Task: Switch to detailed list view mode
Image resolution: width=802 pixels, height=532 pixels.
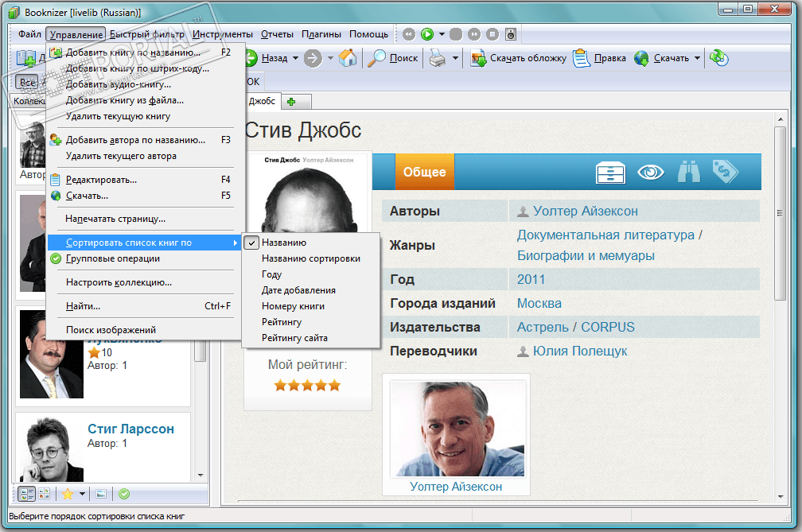Action: click(26, 494)
